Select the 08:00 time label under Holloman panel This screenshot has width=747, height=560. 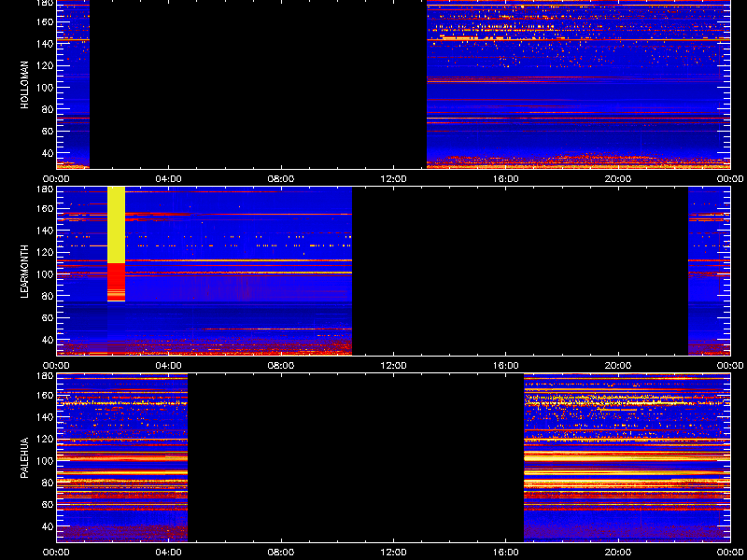281,179
